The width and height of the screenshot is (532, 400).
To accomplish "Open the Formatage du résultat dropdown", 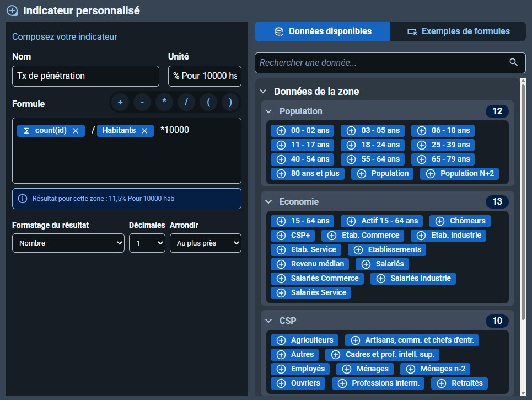I will [68, 243].
